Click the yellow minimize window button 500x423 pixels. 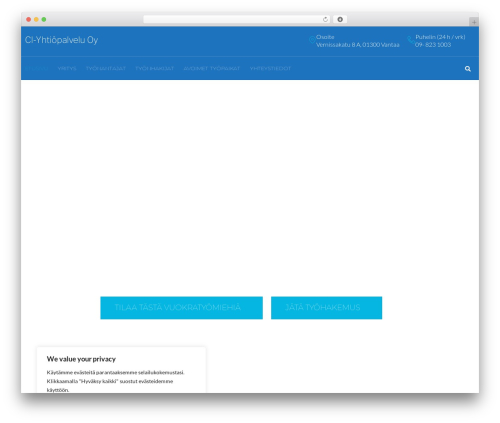[36, 19]
